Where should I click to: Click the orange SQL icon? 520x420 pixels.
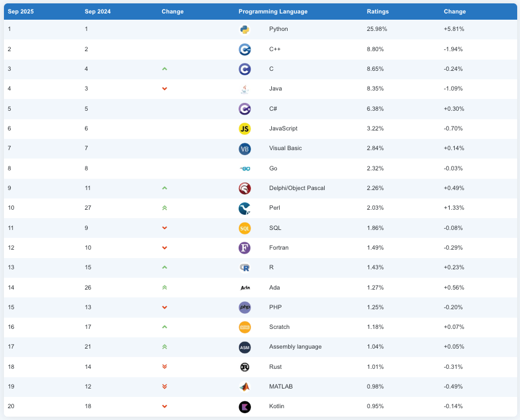coord(244,228)
